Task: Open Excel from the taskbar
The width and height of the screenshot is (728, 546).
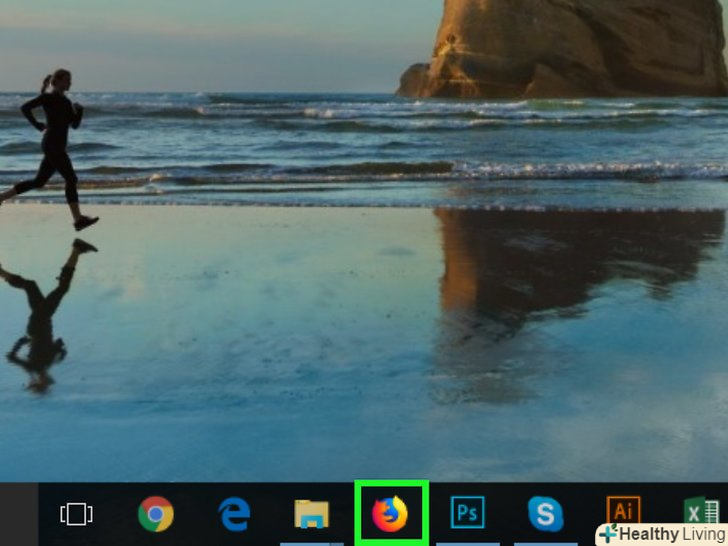Action: point(701,511)
